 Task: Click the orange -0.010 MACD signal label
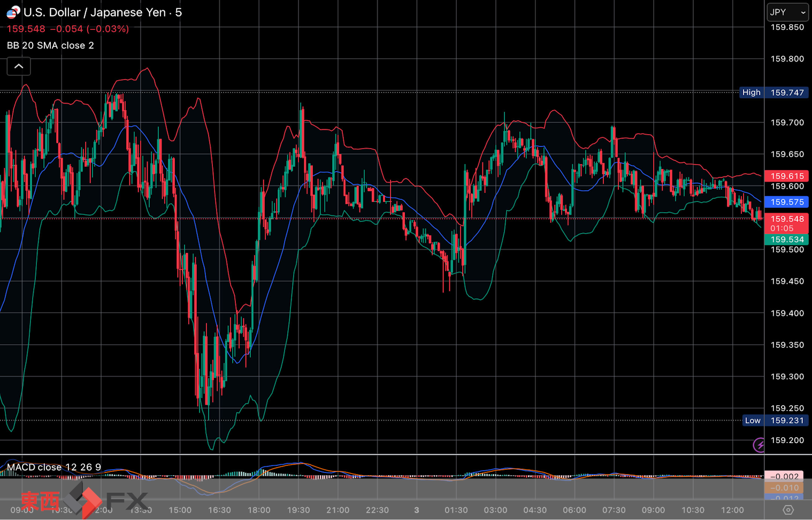[784, 487]
